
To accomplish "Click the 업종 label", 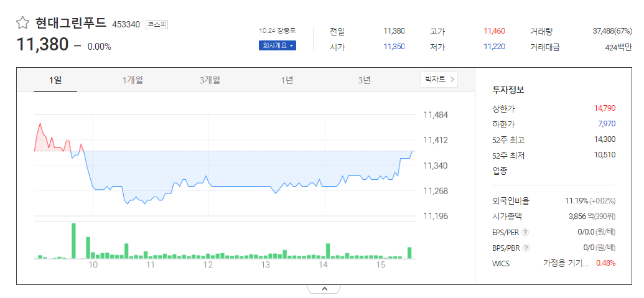I will pyautogui.click(x=500, y=170).
